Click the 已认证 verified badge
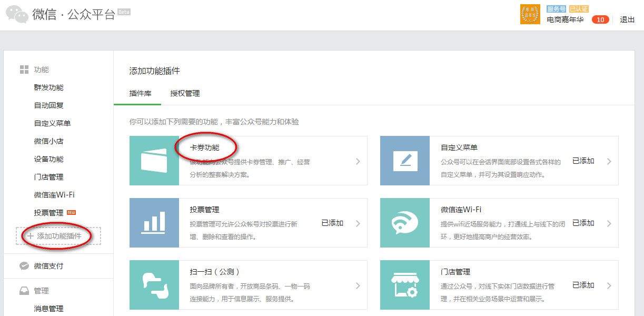This screenshot has width=644, height=316. pyautogui.click(x=579, y=9)
